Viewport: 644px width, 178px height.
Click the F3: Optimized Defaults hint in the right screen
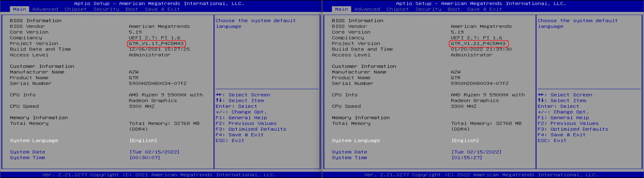[573, 129]
